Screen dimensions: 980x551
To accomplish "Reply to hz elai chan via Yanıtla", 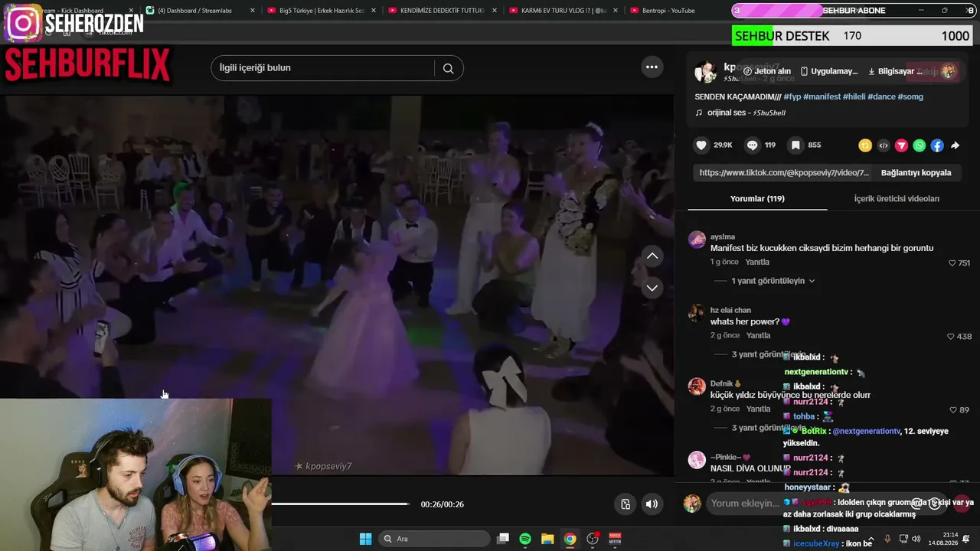I will pos(758,336).
